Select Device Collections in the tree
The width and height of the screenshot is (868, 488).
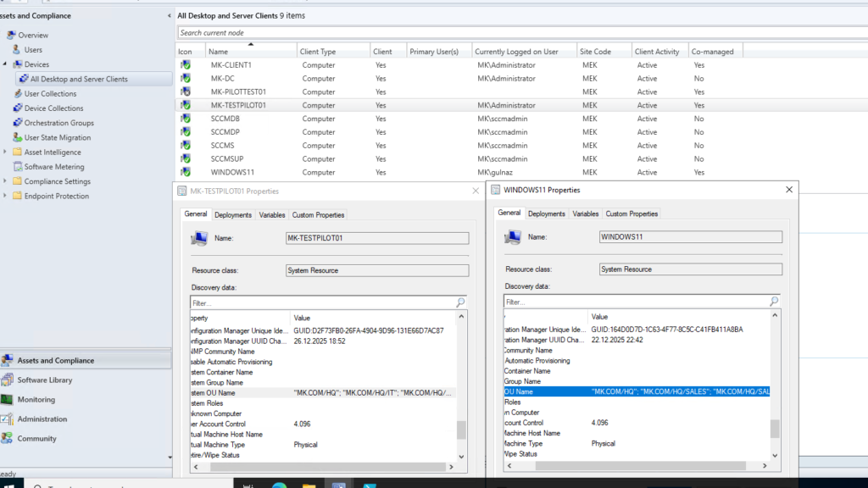pos(53,108)
